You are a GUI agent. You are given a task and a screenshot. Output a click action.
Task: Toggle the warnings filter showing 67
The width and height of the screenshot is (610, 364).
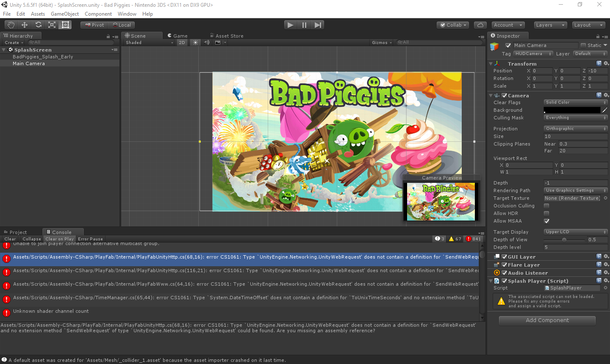pos(455,239)
